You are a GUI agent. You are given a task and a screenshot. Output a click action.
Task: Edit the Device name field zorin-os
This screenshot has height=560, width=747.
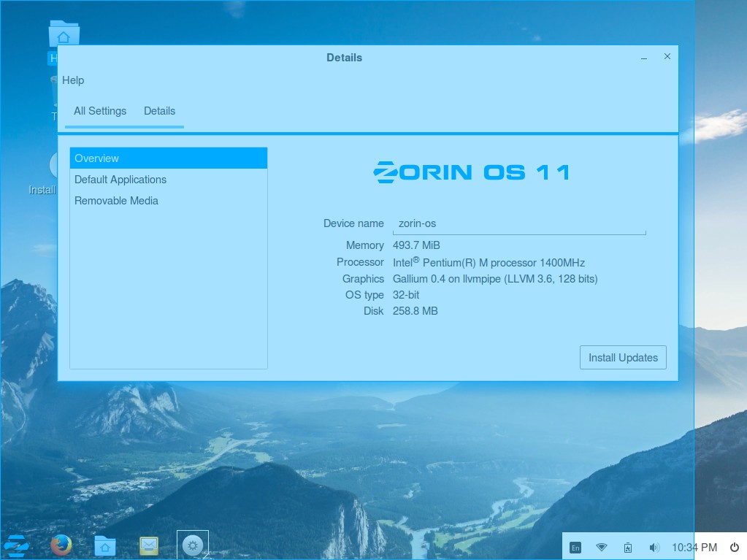519,223
